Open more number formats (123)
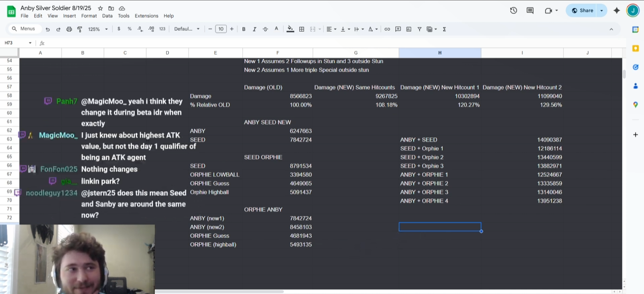 [162, 29]
